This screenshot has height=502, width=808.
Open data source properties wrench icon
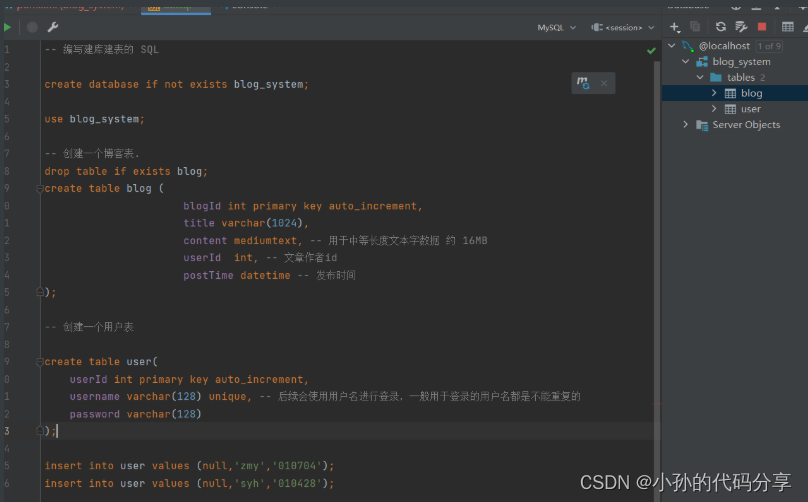741,26
